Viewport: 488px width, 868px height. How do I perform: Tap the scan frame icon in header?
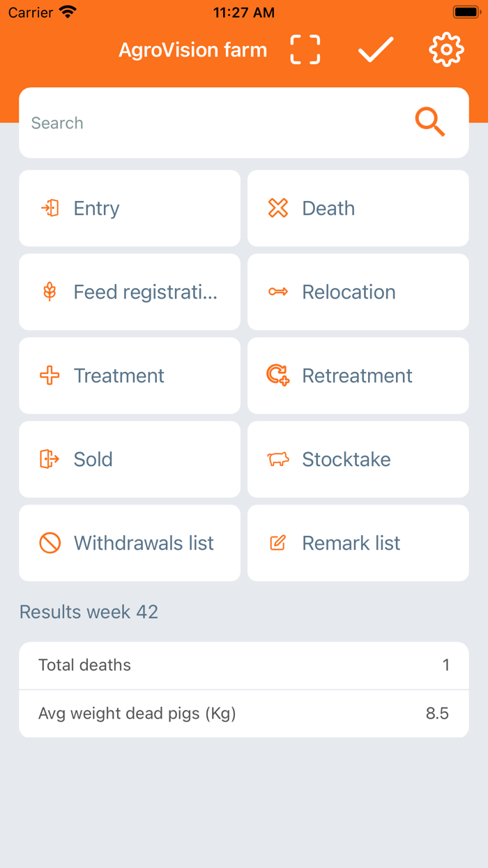tap(305, 50)
